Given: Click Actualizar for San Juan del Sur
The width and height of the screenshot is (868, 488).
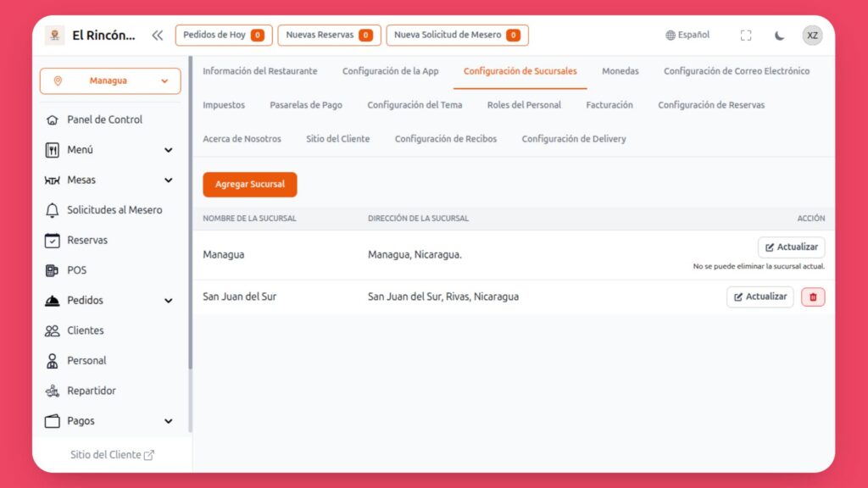Looking at the screenshot, I should 759,297.
